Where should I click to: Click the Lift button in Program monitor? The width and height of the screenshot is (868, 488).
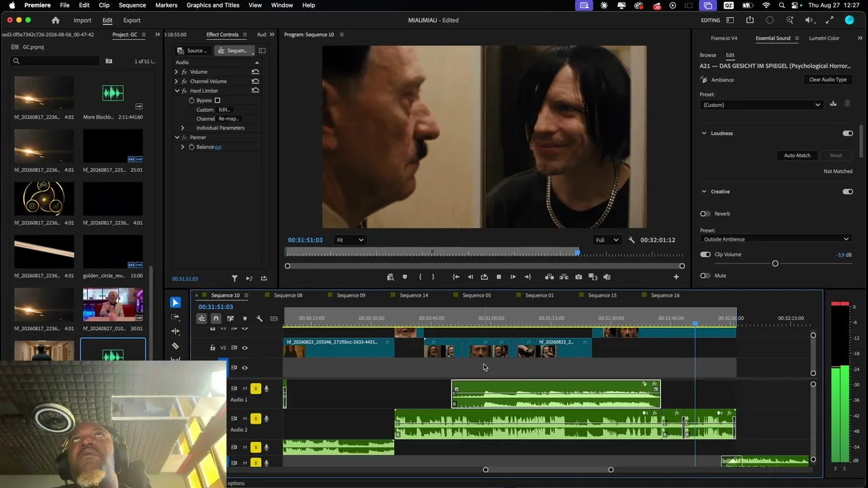click(x=549, y=277)
